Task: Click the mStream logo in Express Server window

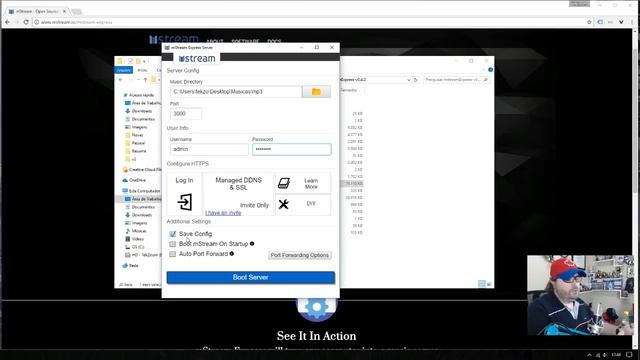Action: [x=197, y=59]
